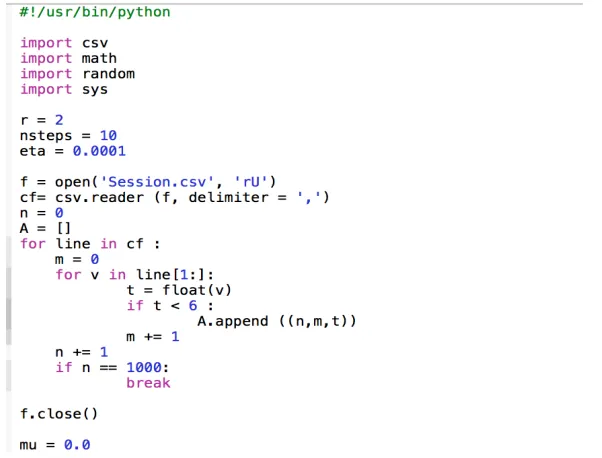Click on the line 'A = []'

tap(45, 228)
